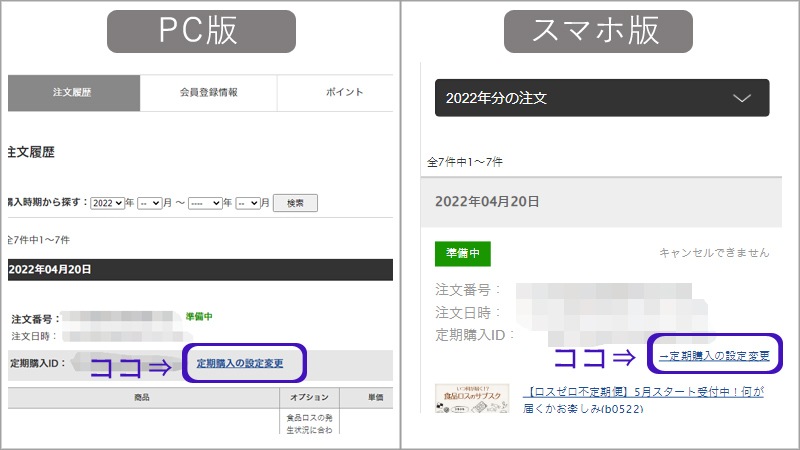Click 定期購入の設定変更 link in PC version

240,363
